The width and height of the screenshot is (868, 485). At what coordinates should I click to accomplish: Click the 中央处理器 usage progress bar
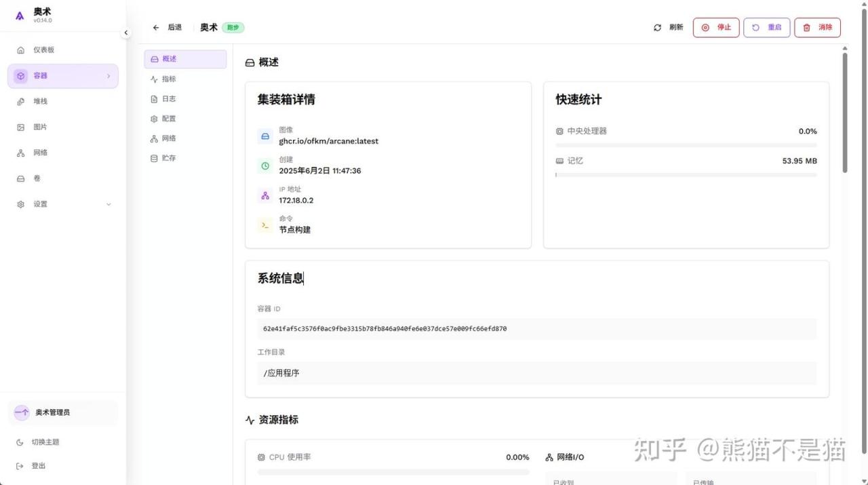[686, 145]
